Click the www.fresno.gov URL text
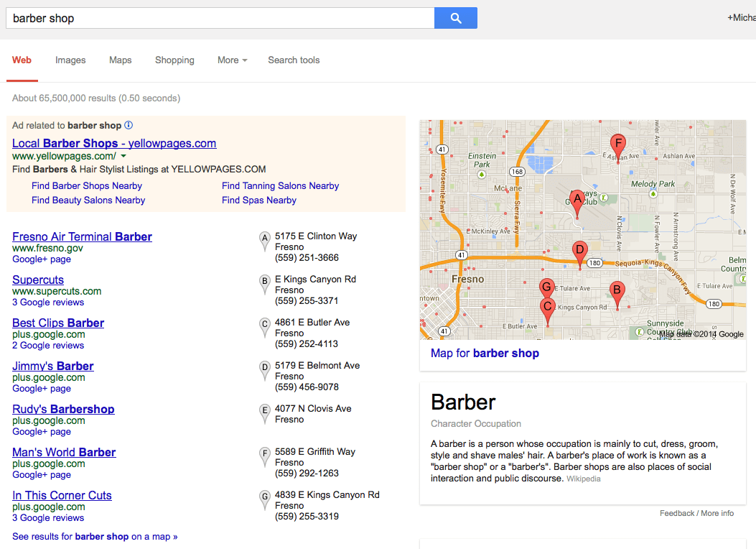This screenshot has width=756, height=549. point(47,248)
